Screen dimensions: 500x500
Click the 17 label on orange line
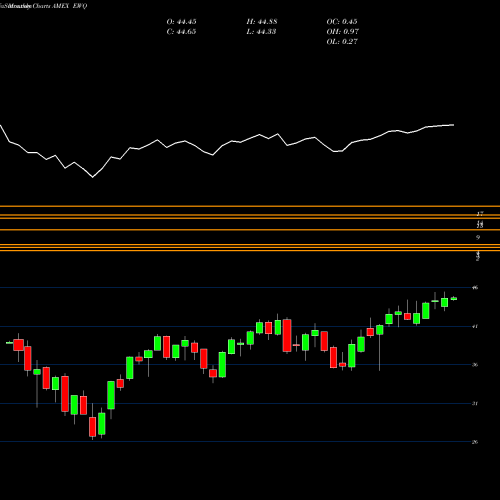(480, 214)
